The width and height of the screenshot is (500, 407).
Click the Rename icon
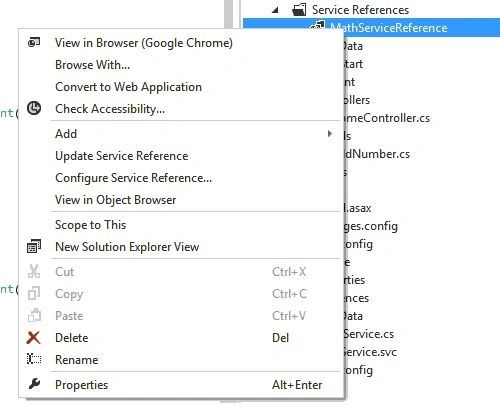pyautogui.click(x=34, y=359)
